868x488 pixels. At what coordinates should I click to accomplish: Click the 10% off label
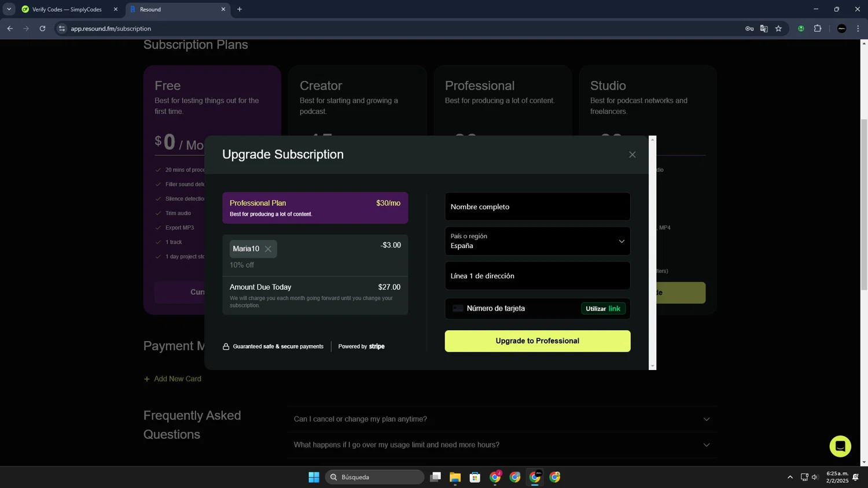coord(242,265)
